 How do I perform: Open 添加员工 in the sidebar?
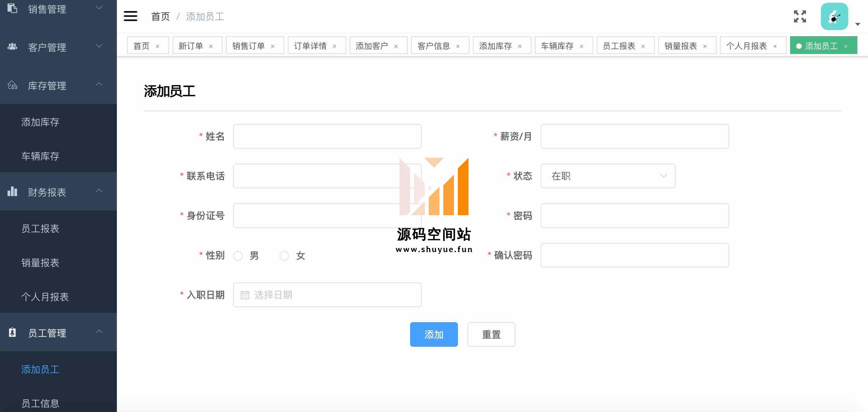pyautogui.click(x=58, y=369)
